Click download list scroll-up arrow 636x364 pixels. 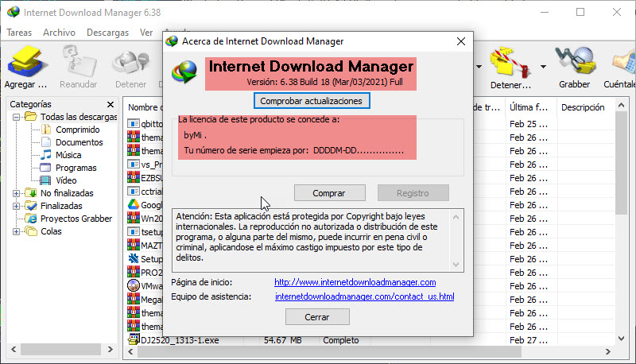[x=622, y=106]
